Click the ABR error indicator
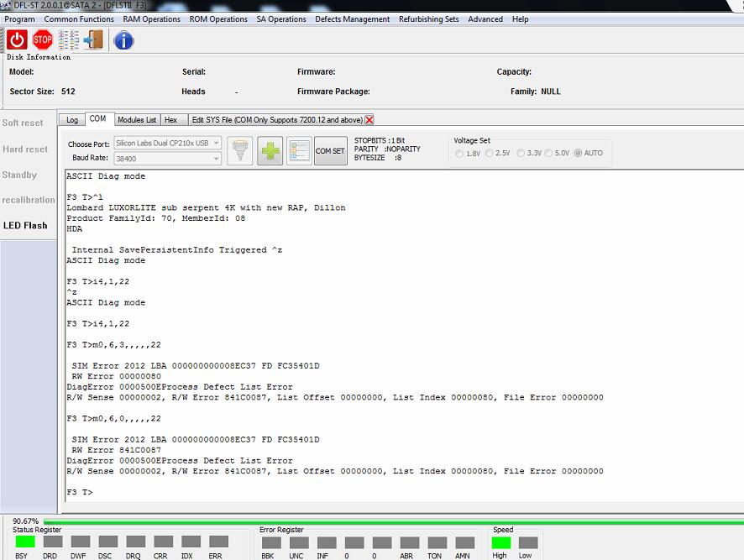 coord(410,542)
